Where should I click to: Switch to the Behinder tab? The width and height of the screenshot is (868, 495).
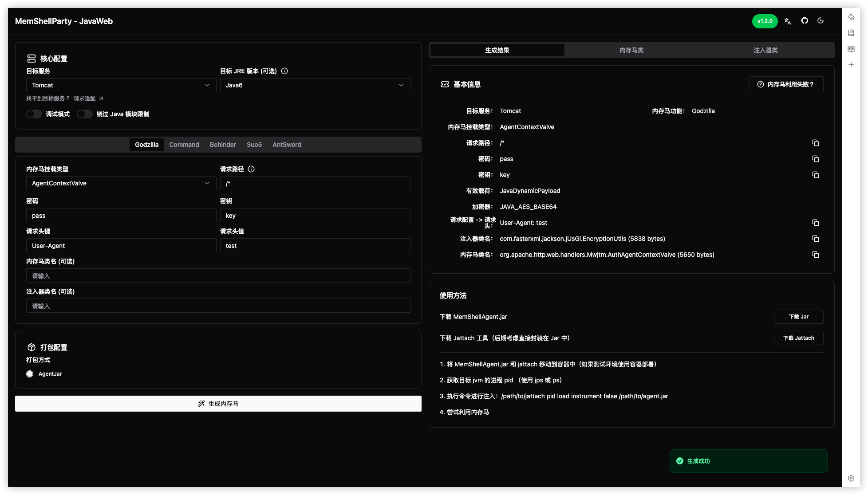tap(223, 145)
